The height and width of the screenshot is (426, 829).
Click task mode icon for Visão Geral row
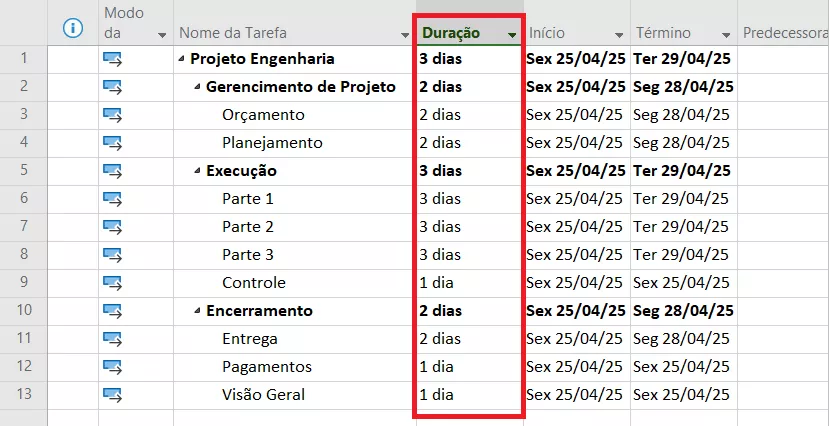(x=112, y=395)
